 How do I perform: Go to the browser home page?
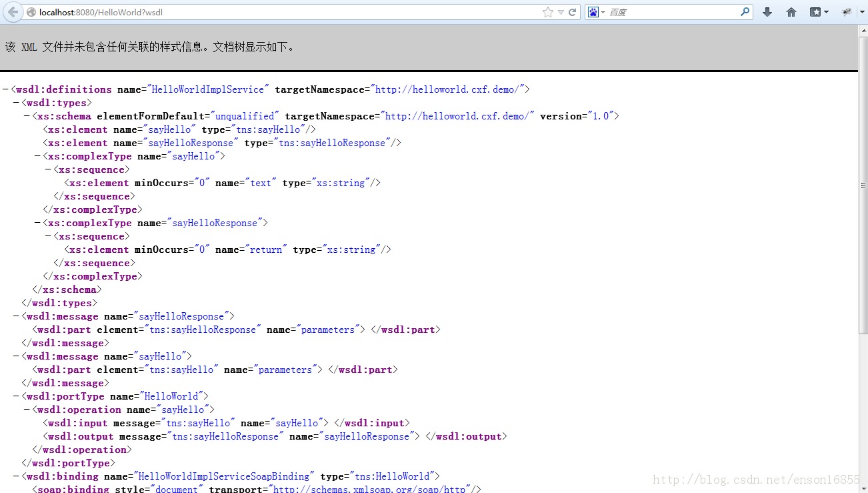point(791,12)
